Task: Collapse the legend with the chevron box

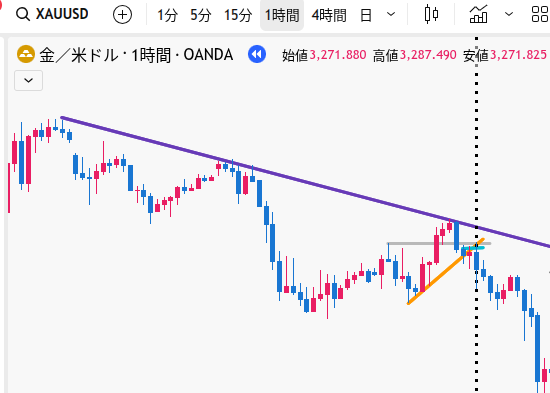Action: (28, 80)
